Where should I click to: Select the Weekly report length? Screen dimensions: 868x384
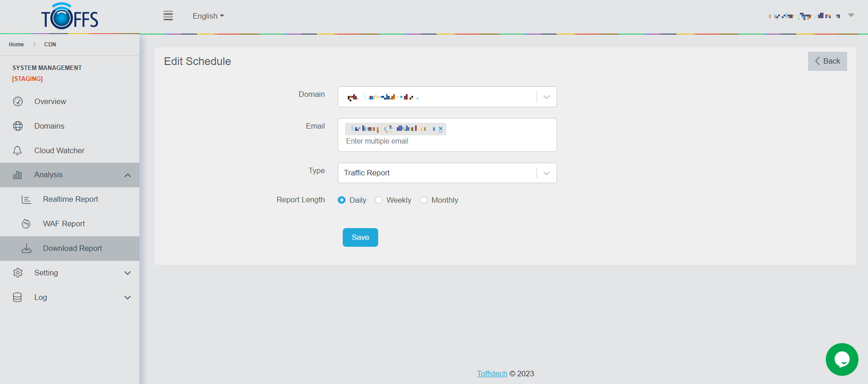[379, 200]
